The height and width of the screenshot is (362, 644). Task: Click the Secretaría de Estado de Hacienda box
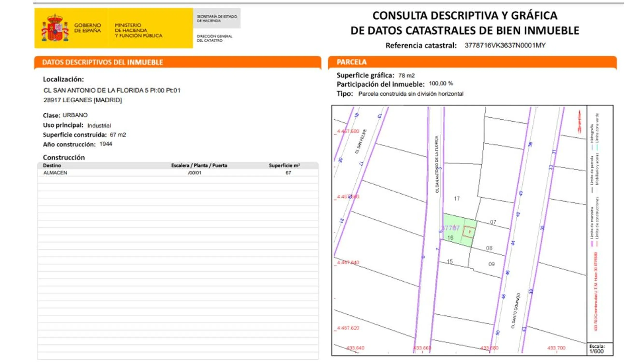click(217, 18)
